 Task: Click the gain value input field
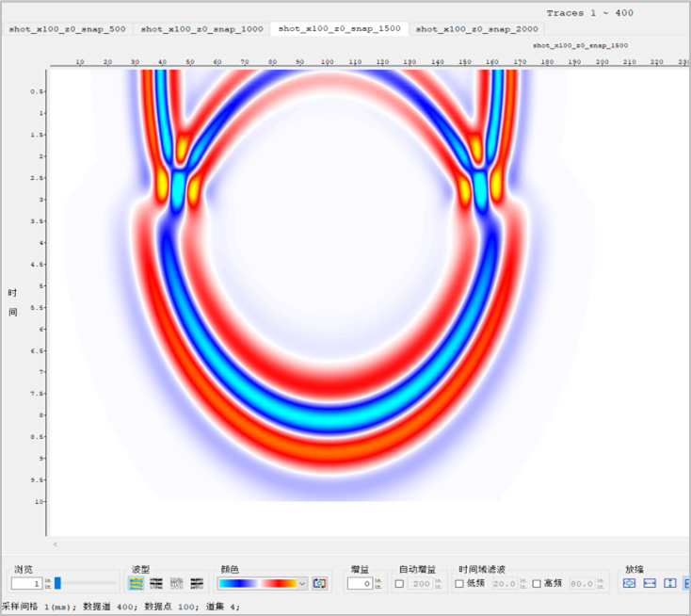360,584
